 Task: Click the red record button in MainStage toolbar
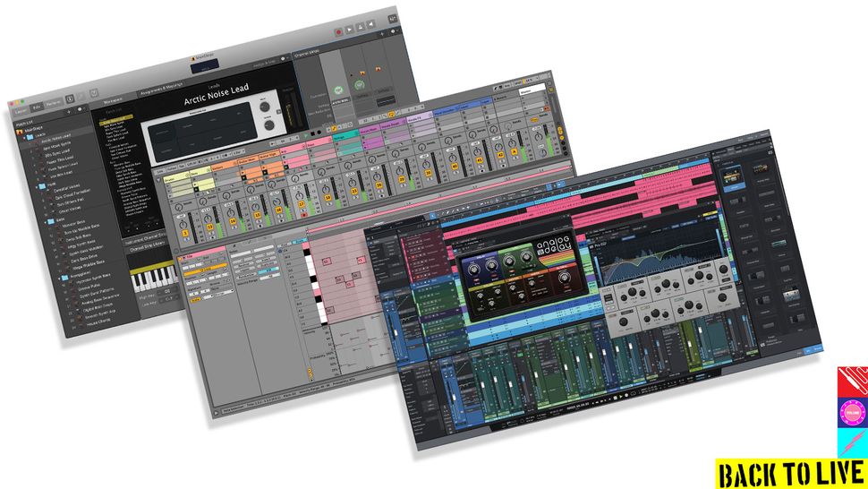(339, 32)
